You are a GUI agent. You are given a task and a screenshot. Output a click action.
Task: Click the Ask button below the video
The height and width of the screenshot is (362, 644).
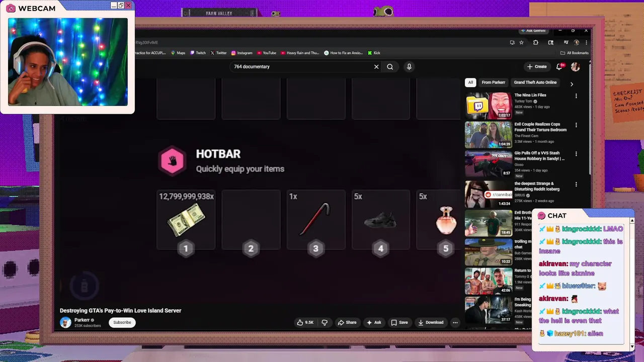(x=374, y=322)
